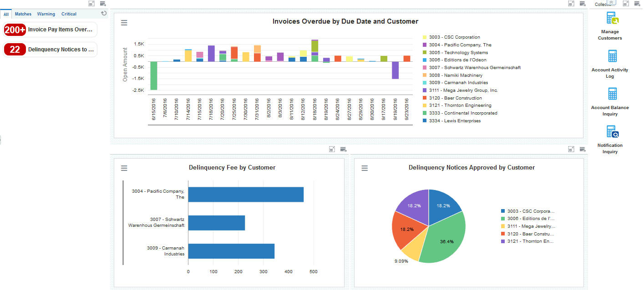Screen dimensions: 644x290
Task: Toggle 3111 Mega Jewelry Group legend swatch
Action: click(425, 90)
